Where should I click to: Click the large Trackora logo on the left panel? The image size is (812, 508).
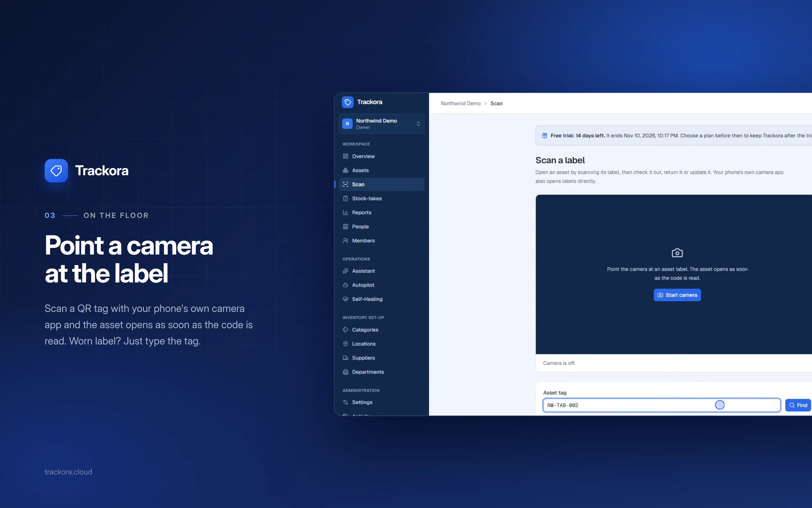pyautogui.click(x=87, y=171)
